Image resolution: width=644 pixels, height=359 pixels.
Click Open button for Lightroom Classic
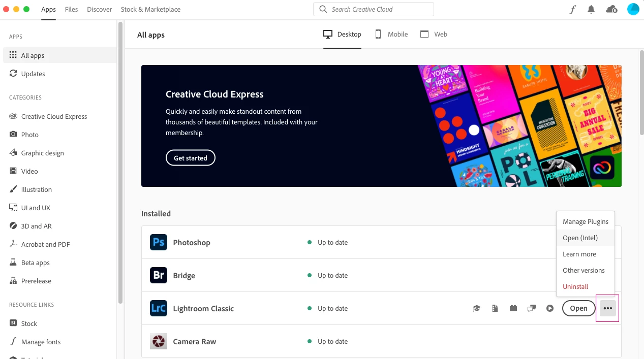pyautogui.click(x=578, y=308)
